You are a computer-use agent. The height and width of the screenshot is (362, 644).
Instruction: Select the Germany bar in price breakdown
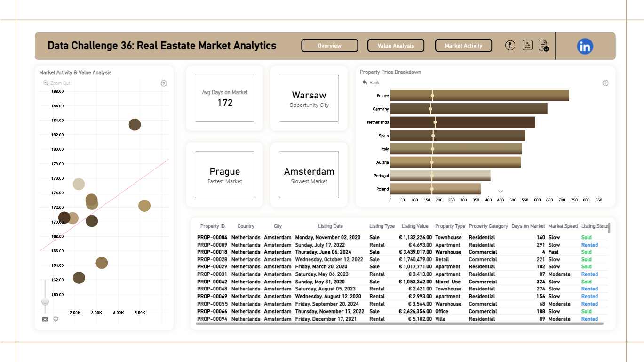(x=469, y=109)
